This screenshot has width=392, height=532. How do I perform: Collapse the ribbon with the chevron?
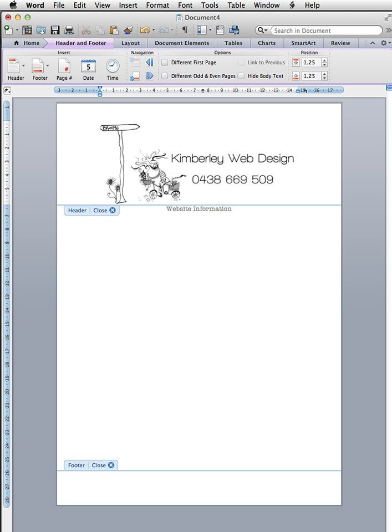pyautogui.click(x=372, y=43)
